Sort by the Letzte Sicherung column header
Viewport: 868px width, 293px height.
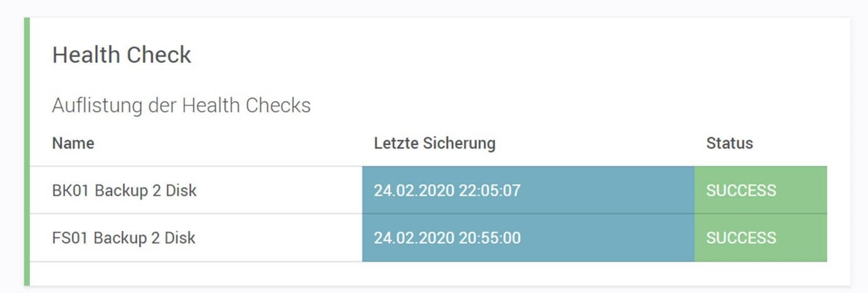coord(434,144)
